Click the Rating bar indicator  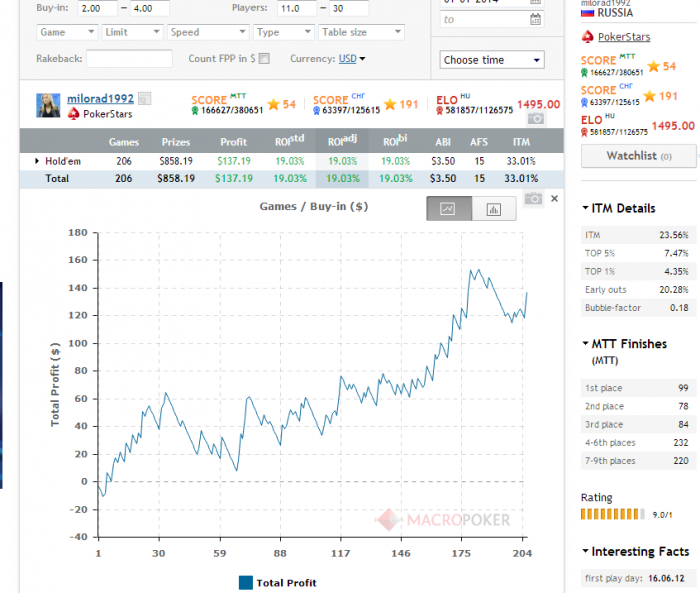(612, 514)
